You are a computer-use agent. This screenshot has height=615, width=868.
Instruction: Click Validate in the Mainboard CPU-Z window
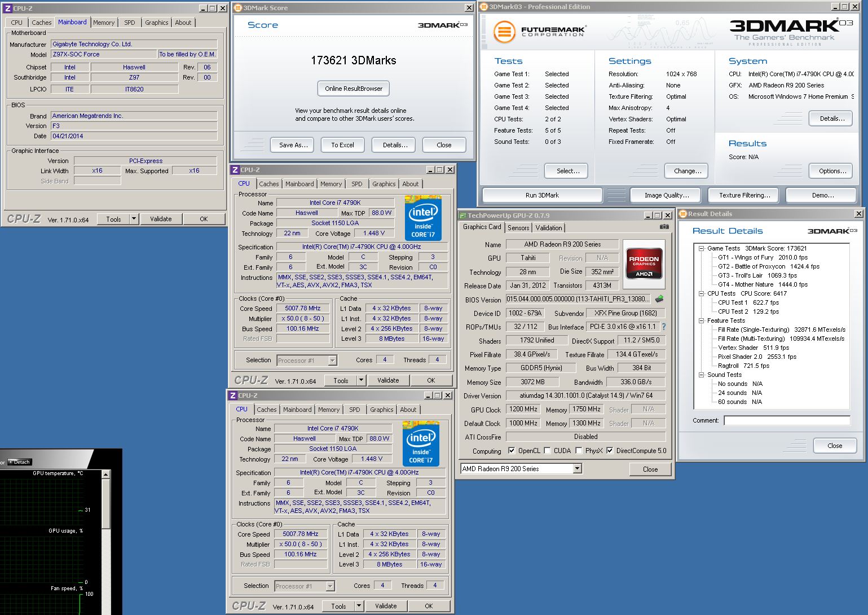coord(161,219)
